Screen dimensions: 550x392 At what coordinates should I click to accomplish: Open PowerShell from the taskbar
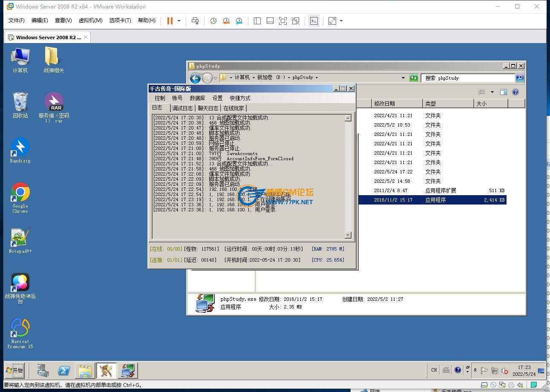[x=64, y=371]
